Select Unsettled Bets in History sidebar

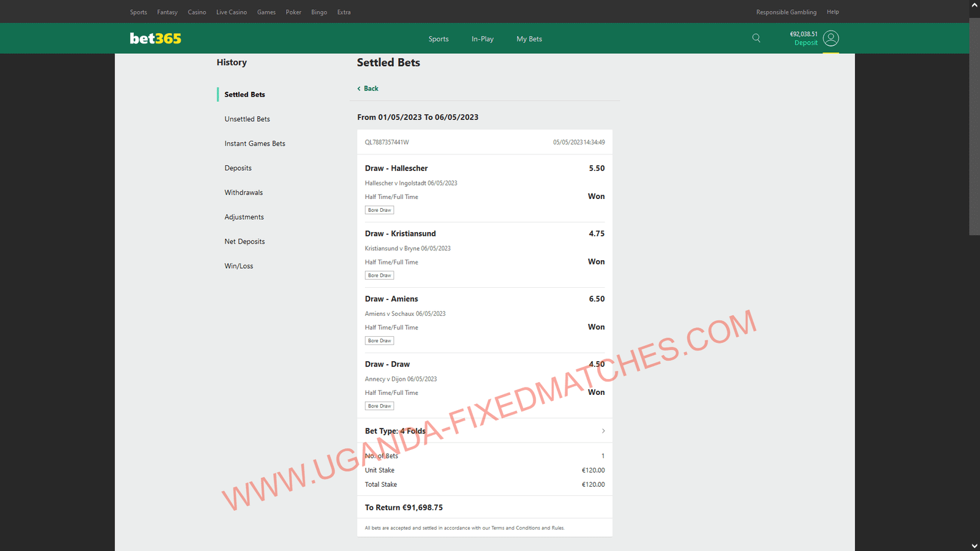tap(247, 119)
